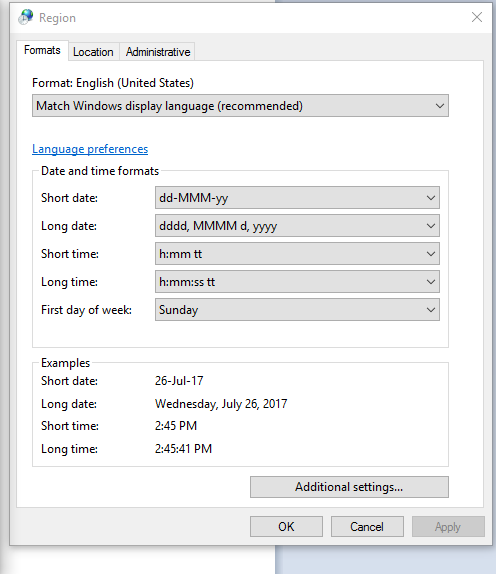The width and height of the screenshot is (496, 574).
Task: Click the Apply button
Action: pyautogui.click(x=448, y=526)
